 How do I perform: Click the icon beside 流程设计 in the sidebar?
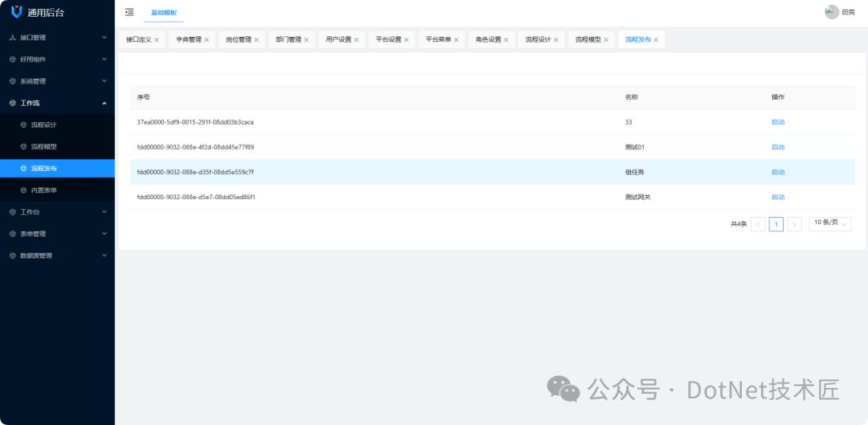coord(23,125)
